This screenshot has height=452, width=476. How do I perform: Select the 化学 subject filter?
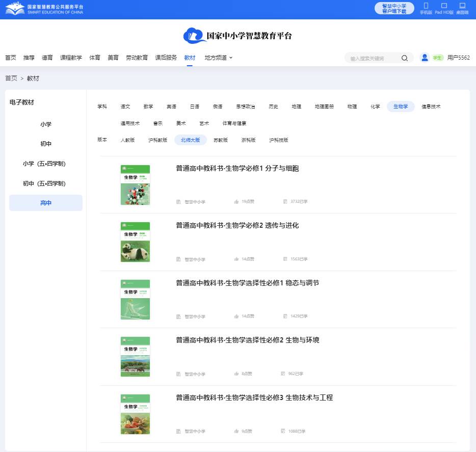click(375, 107)
